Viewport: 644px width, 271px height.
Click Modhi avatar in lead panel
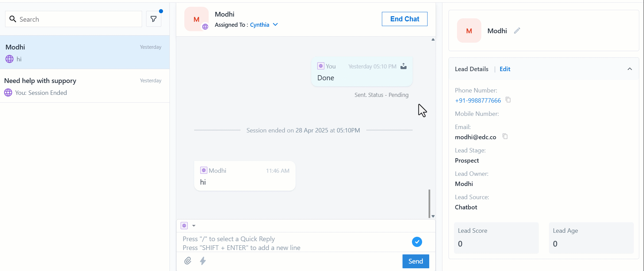pyautogui.click(x=469, y=30)
